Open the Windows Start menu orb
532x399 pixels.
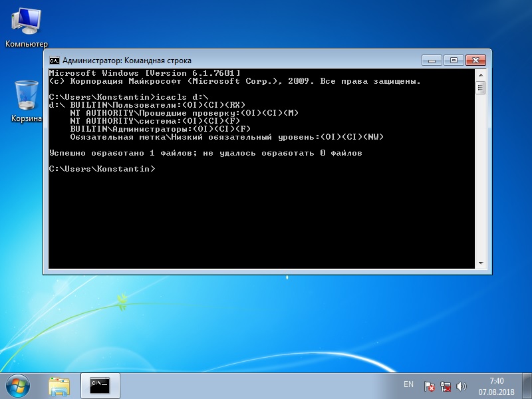[18, 385]
